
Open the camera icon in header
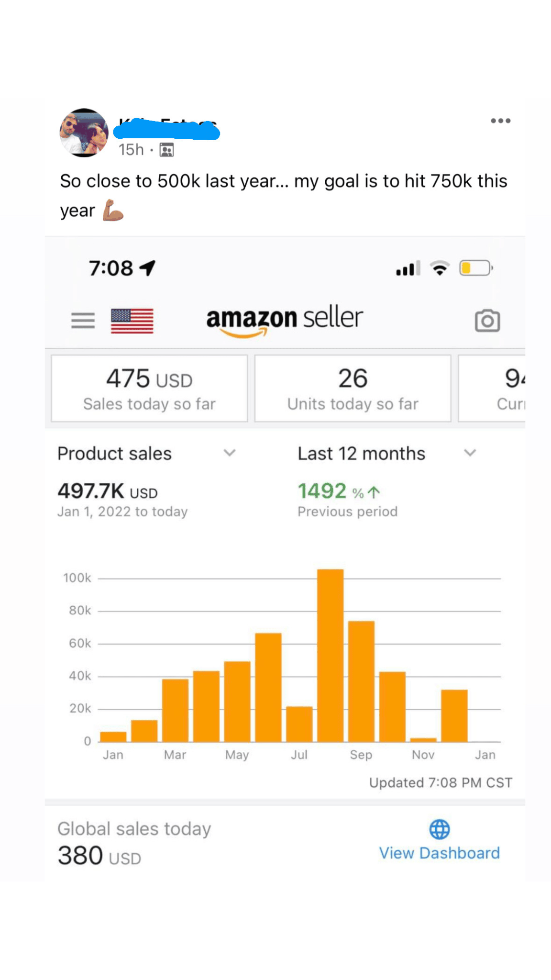tap(487, 321)
